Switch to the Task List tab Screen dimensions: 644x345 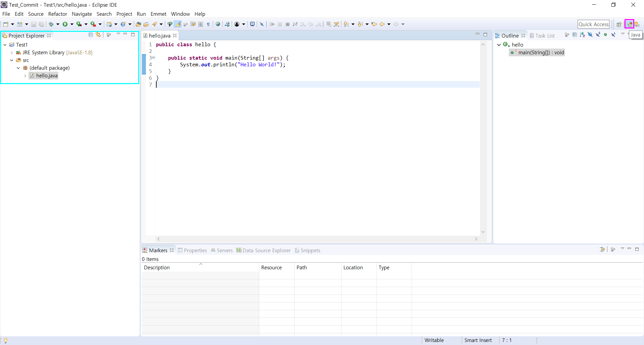point(542,36)
